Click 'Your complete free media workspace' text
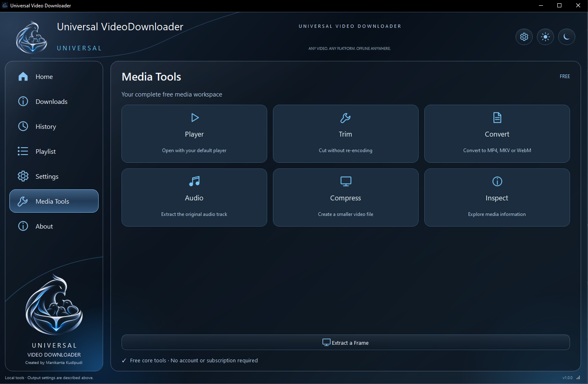 pyautogui.click(x=172, y=94)
